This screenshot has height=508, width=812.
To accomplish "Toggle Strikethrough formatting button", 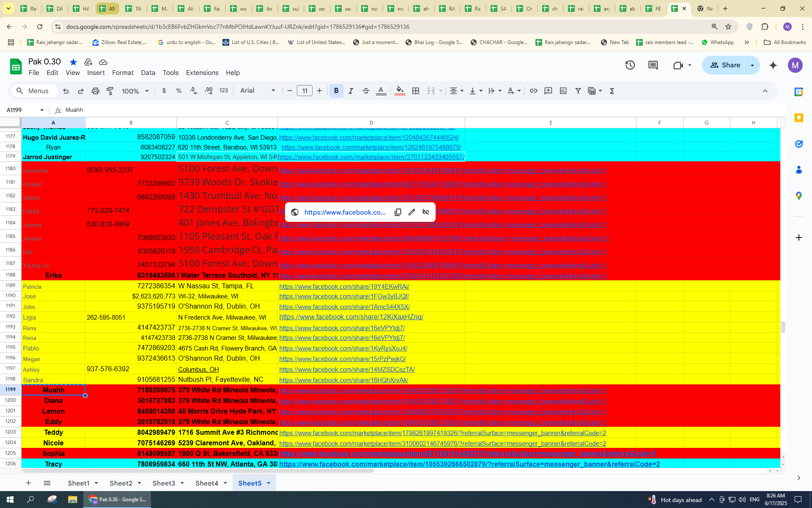I will [366, 91].
